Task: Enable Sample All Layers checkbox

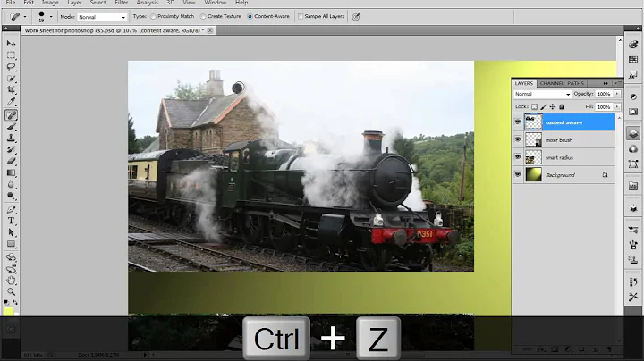Action: click(x=301, y=16)
